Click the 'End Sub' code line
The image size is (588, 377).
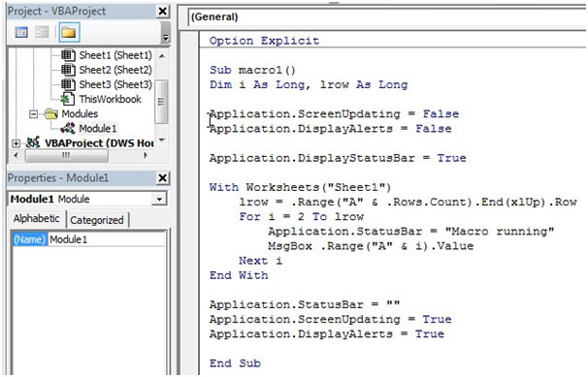(x=235, y=363)
